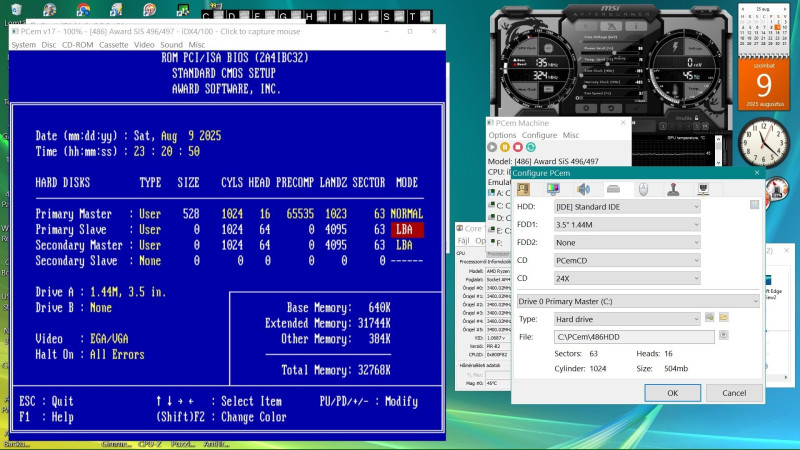Click the File path field C:\PCem\486HDD

634,337
